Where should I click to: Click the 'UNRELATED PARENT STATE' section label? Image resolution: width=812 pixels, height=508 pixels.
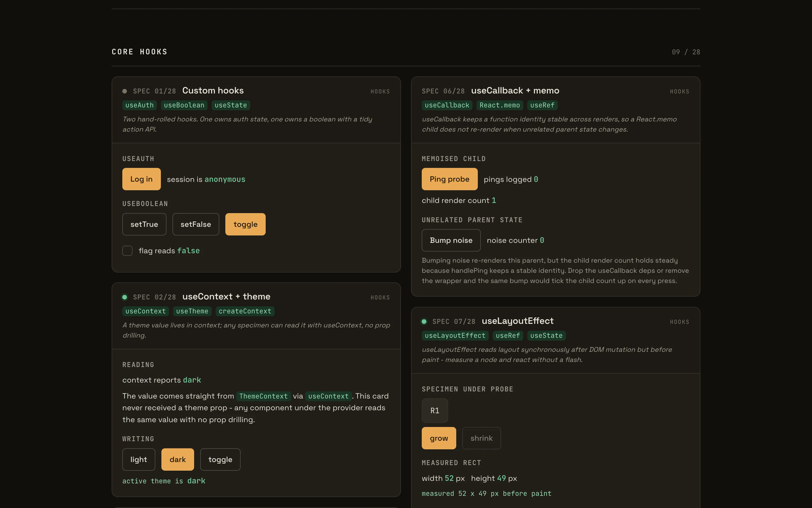pos(472,220)
